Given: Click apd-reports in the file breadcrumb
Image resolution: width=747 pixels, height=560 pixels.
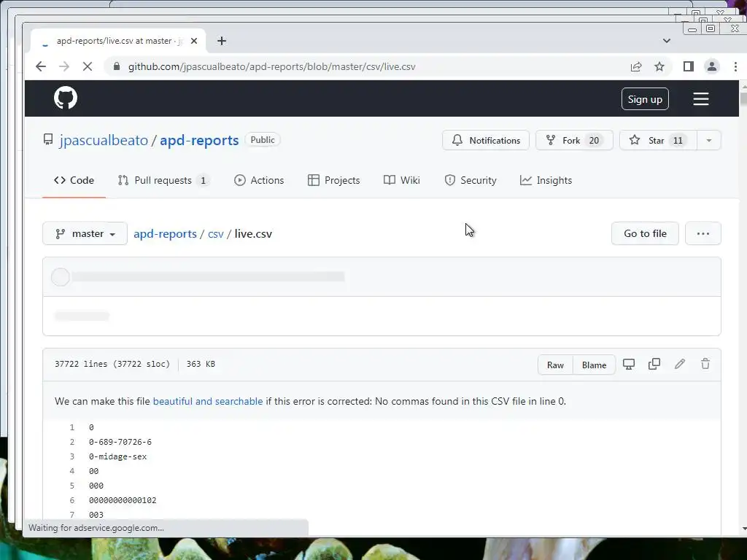Looking at the screenshot, I should pos(165,234).
